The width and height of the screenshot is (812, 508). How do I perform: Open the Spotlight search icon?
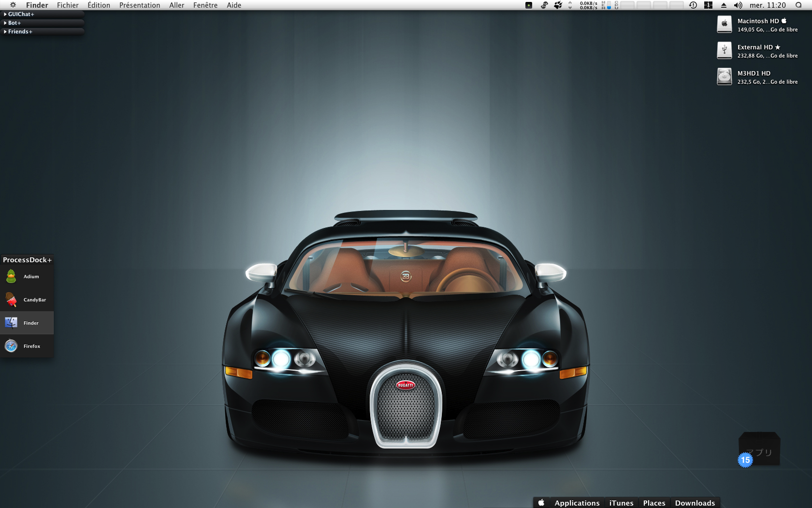point(798,5)
